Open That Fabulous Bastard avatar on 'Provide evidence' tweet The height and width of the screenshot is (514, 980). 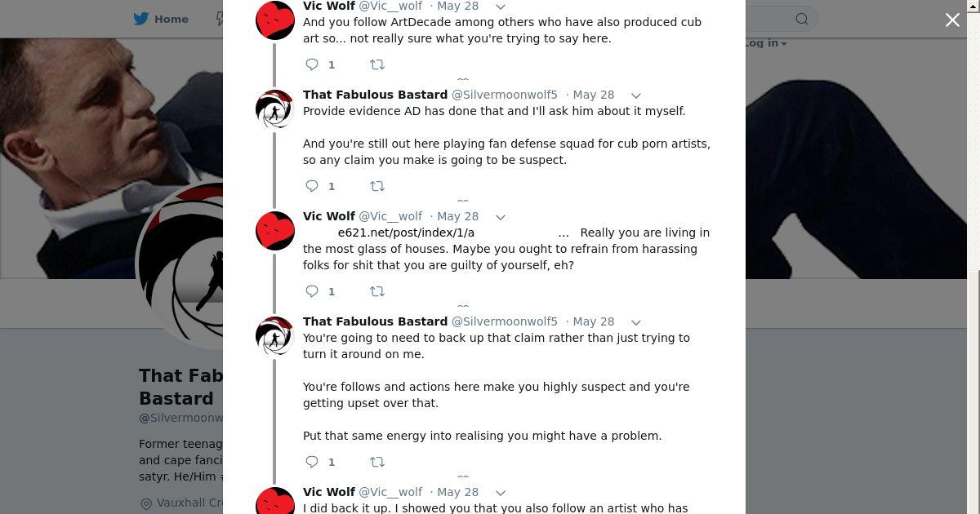[x=275, y=109]
